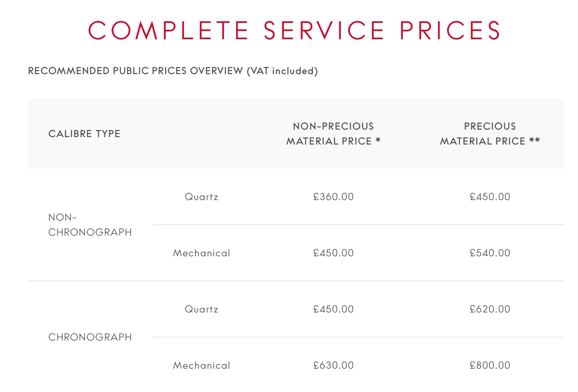The width and height of the screenshot is (578, 392).
Task: Select the 'PRECIOUS MATERIAL PRICE **' column header
Action: coord(490,134)
